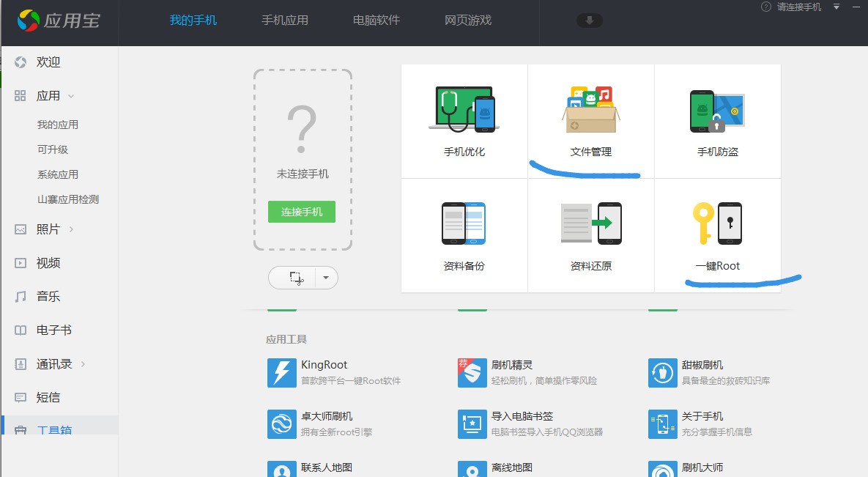Screen dimensions: 868x477
Task: Click the screenshot capture icon
Action: coord(296,278)
